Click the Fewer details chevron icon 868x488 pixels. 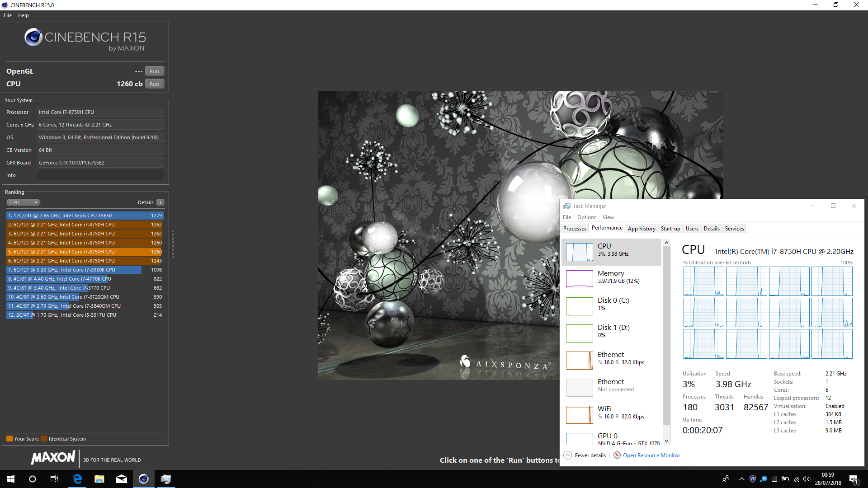click(x=568, y=455)
